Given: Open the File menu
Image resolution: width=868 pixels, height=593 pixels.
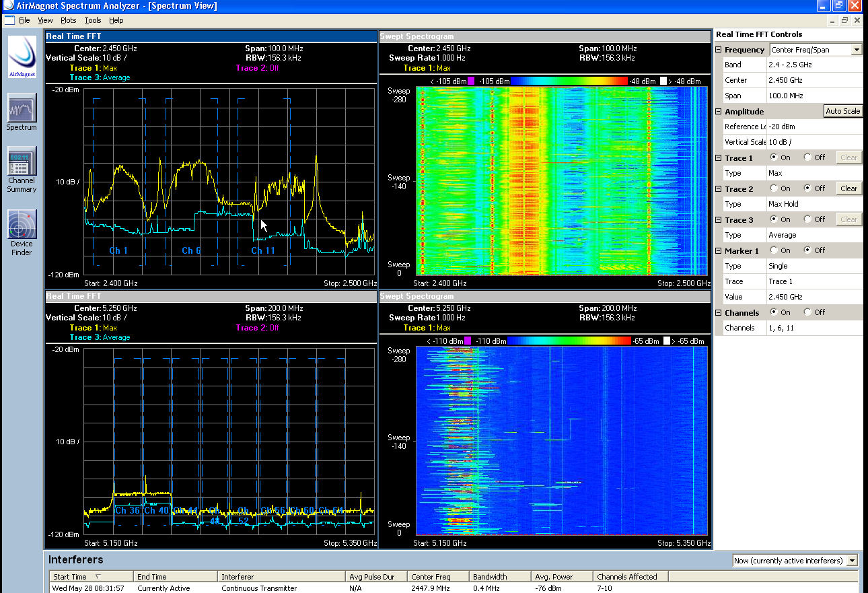Looking at the screenshot, I should [24, 21].
